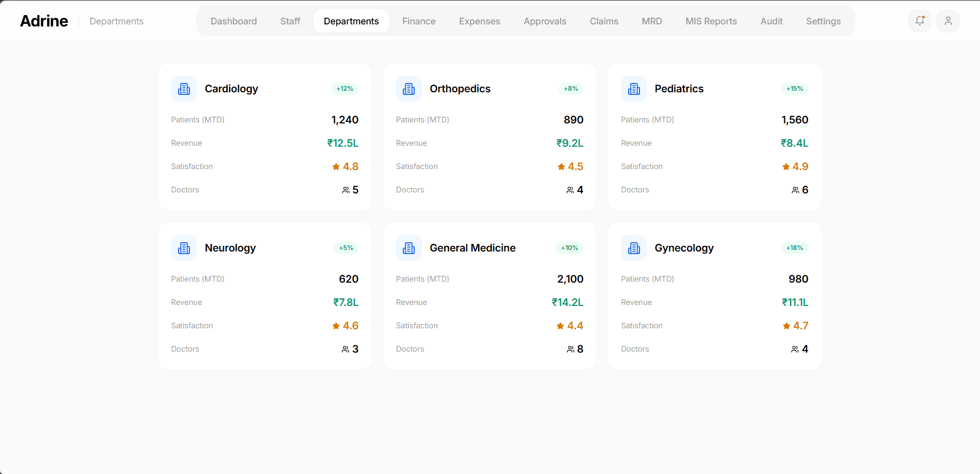This screenshot has width=980, height=474.
Task: Open the Audit section
Action: [x=771, y=21]
